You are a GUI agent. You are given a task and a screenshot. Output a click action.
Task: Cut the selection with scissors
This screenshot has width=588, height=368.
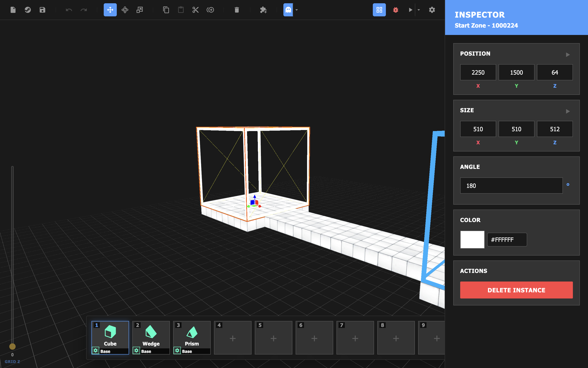(195, 10)
